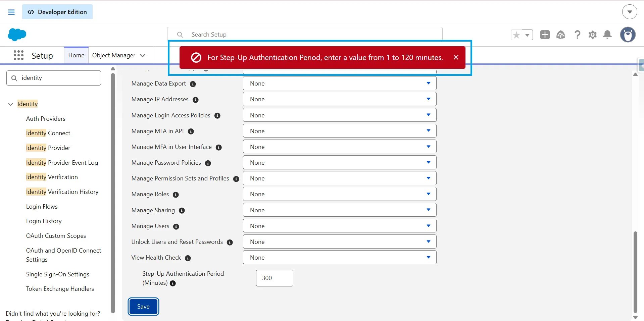
Task: Show info tooltip for Manage IP Addresses
Action: [196, 100]
